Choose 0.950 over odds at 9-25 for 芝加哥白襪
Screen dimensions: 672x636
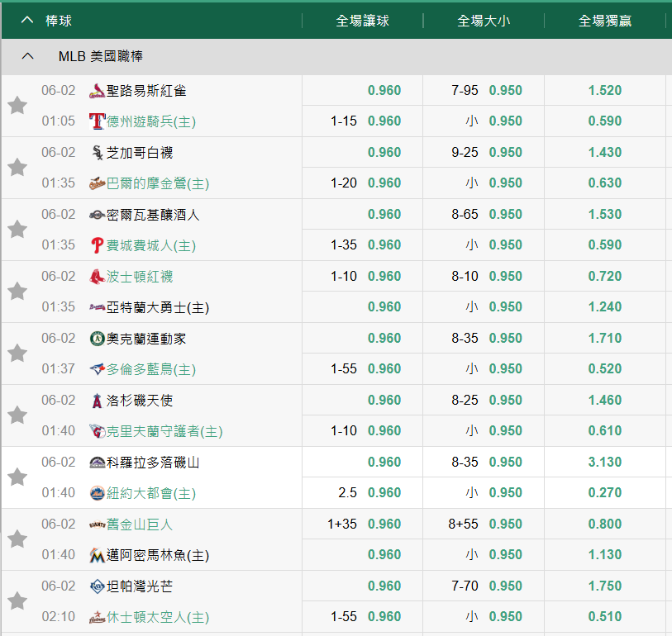click(x=506, y=152)
